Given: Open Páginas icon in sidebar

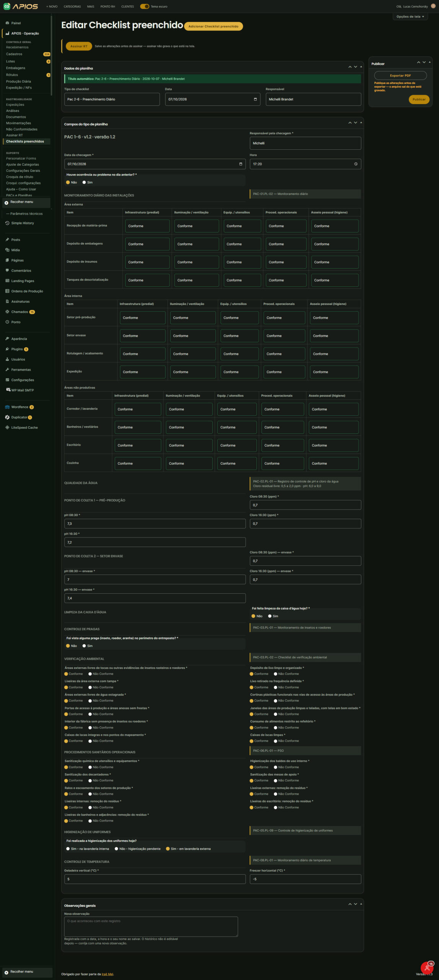Looking at the screenshot, I should pyautogui.click(x=7, y=260).
